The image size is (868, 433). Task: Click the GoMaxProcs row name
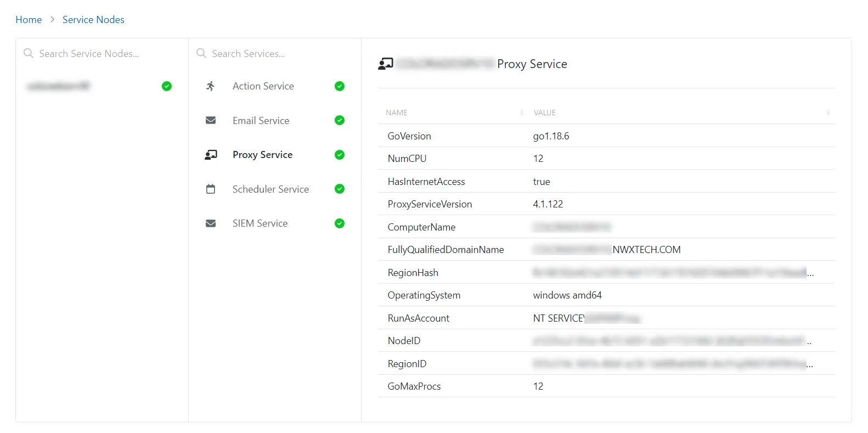coord(414,386)
